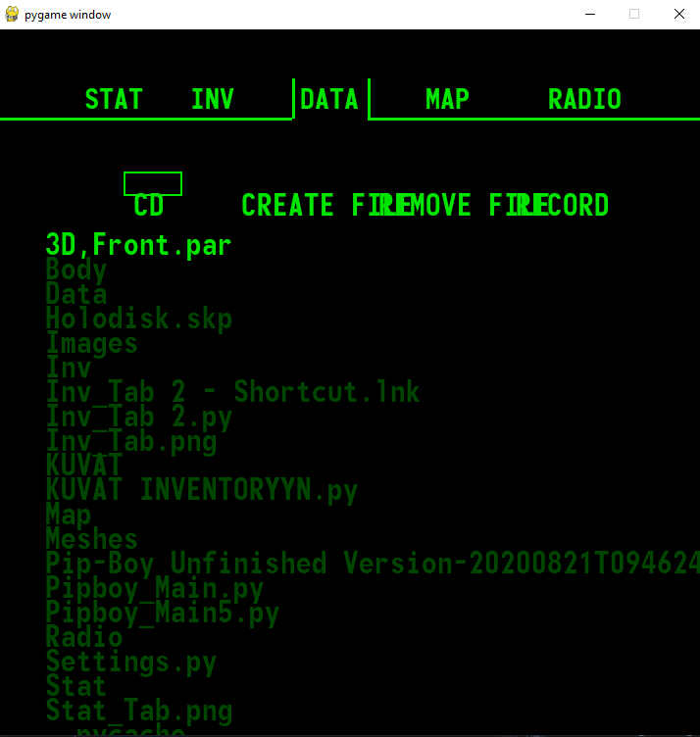Select the Settings.py file
This screenshot has height=737, width=700.
(131, 662)
